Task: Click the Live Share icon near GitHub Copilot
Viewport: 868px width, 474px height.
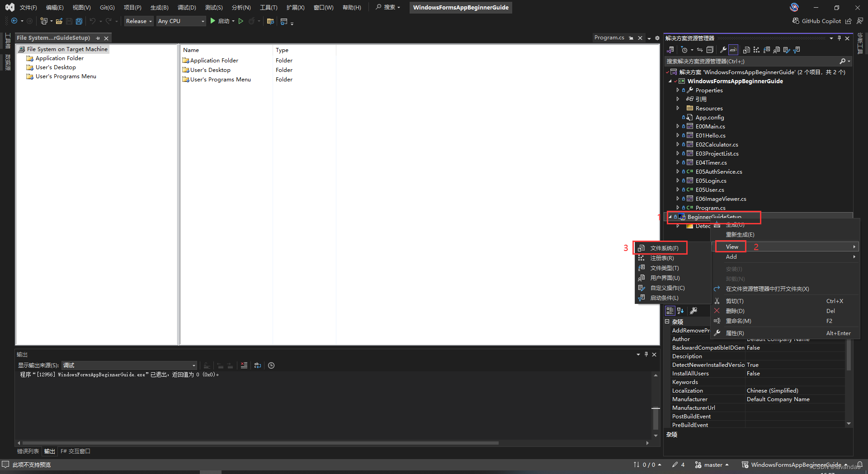Action: tap(849, 21)
